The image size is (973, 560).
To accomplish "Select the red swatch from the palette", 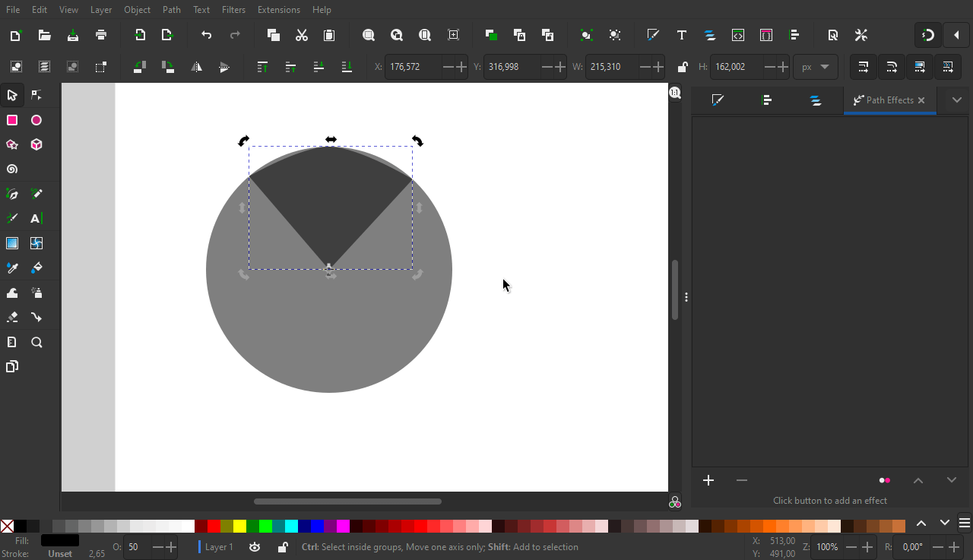I will point(214,525).
